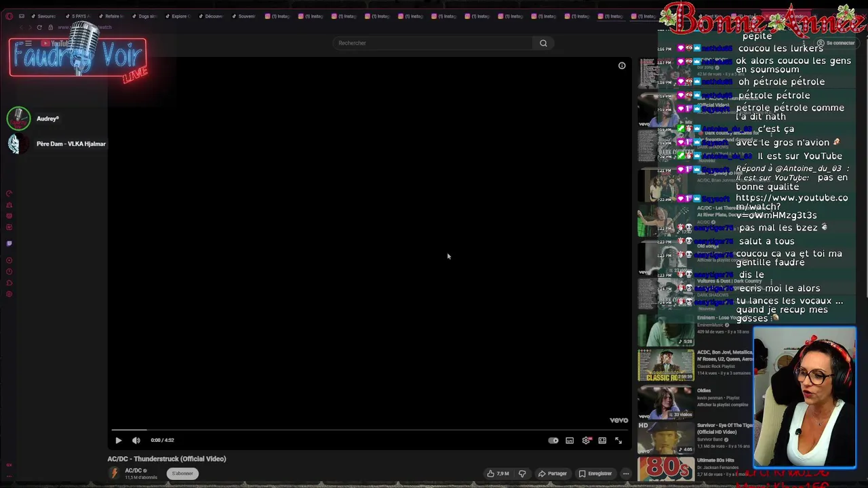Switch to the Dogs TikTok tab
The image size is (868, 488).
point(143,16)
